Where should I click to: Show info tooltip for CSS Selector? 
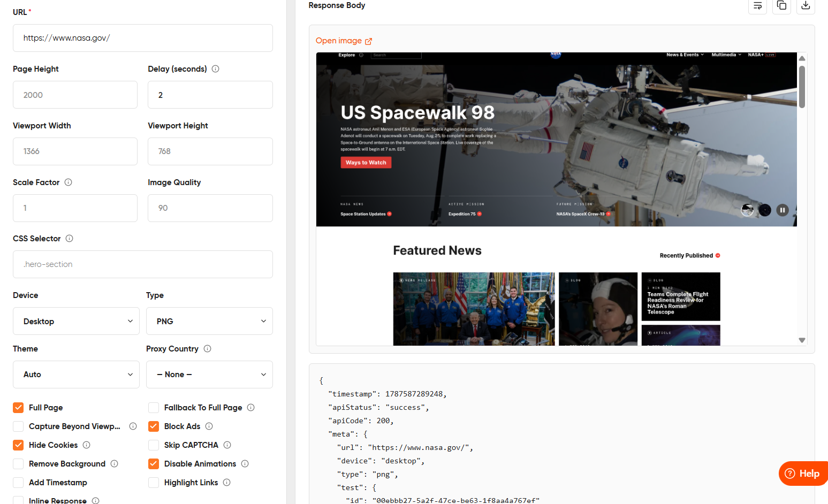tap(69, 239)
